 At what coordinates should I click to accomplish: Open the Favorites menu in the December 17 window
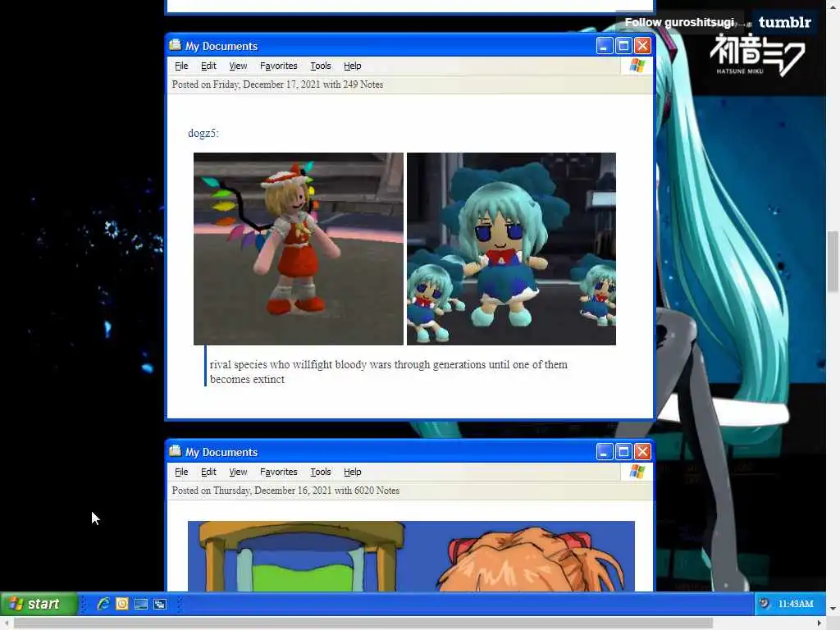[x=279, y=66]
